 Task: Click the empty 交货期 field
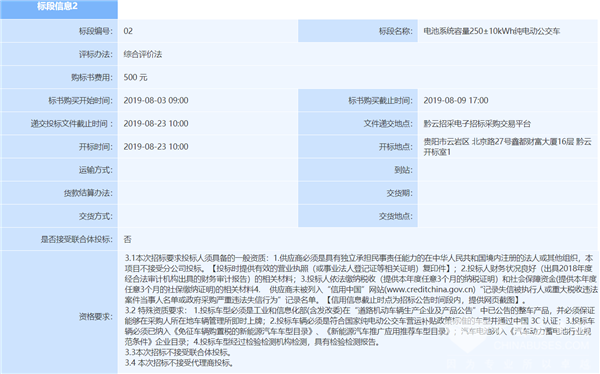point(508,193)
